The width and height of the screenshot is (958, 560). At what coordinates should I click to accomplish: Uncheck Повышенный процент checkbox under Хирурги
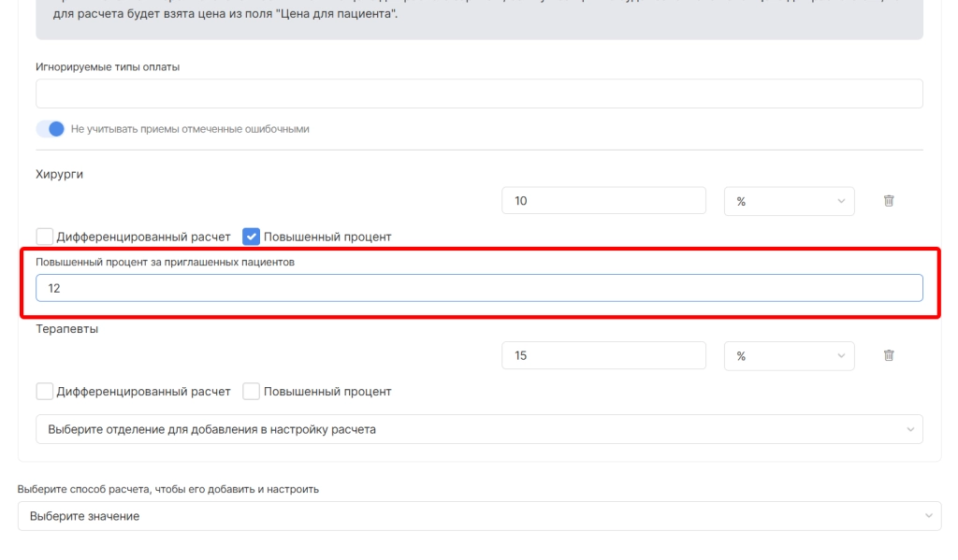pos(251,237)
